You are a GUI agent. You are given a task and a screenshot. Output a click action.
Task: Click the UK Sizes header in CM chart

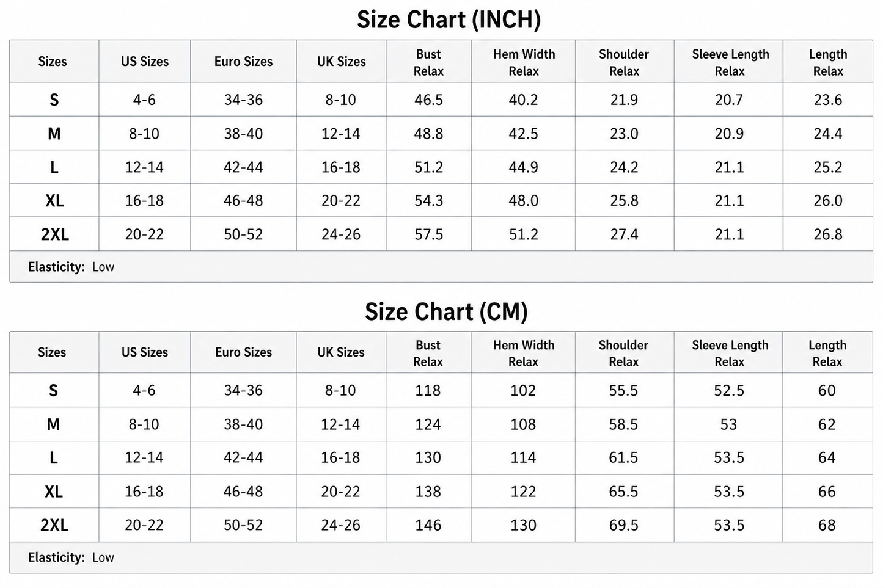pyautogui.click(x=341, y=352)
